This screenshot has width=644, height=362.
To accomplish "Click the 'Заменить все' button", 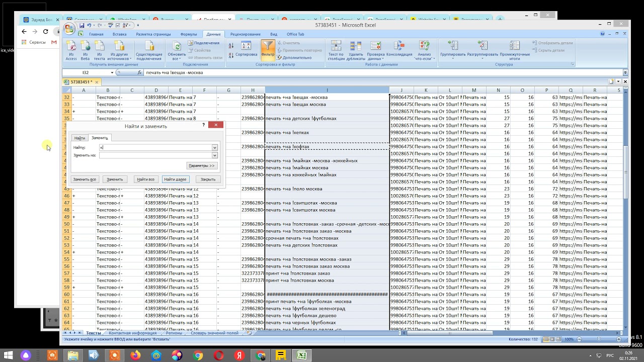I will [85, 179].
